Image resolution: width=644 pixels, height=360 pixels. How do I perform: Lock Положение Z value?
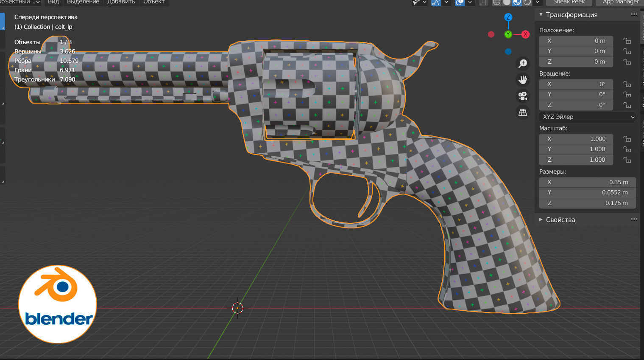[x=627, y=62]
